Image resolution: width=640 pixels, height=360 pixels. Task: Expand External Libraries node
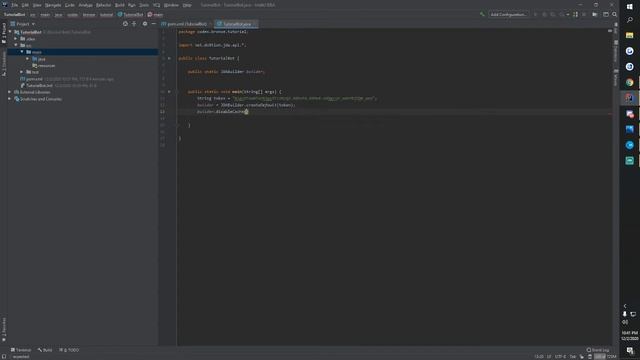coord(10,92)
